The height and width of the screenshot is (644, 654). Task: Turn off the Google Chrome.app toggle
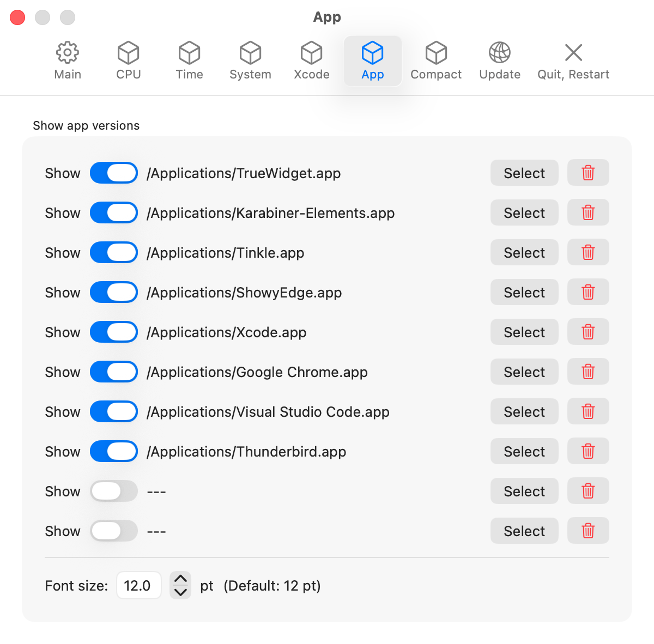click(x=114, y=372)
